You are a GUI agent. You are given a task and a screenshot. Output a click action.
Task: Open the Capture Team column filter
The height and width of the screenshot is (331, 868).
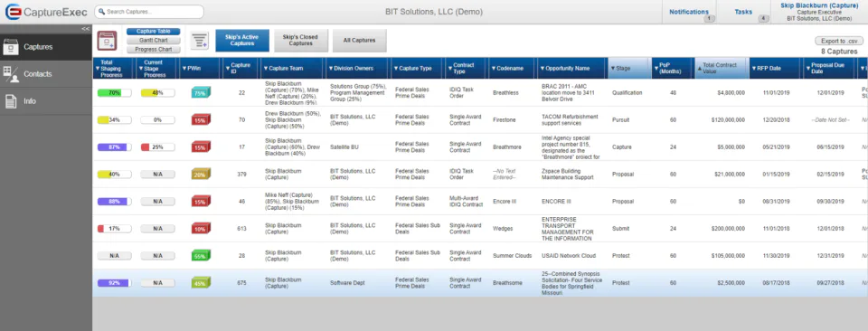(x=265, y=69)
